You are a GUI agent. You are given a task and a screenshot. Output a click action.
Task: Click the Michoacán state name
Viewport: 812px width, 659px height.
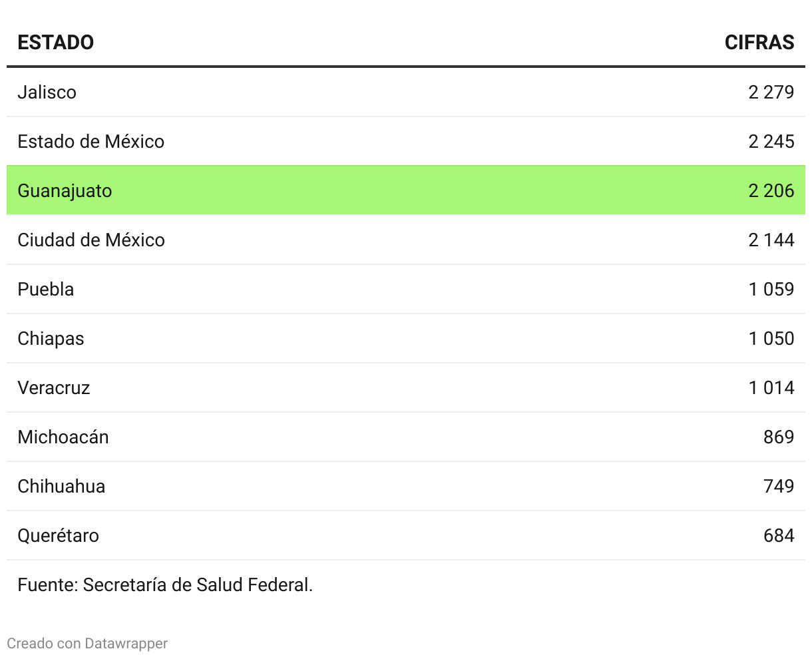click(x=63, y=437)
